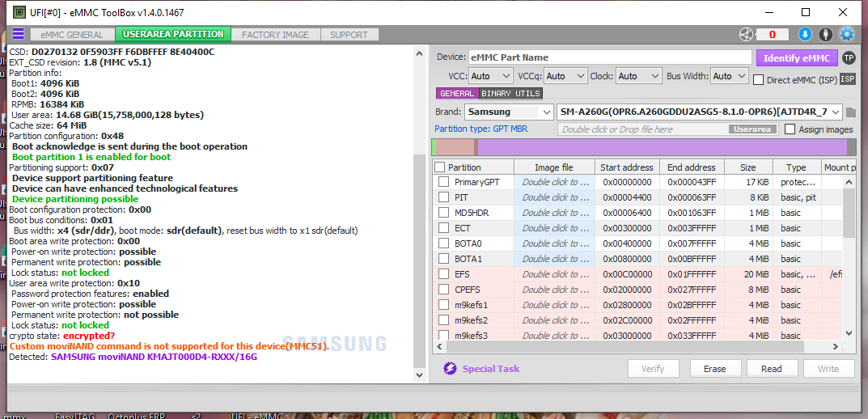Image resolution: width=868 pixels, height=419 pixels.
Task: Open the VCCq voltage dropdown
Action: click(x=565, y=76)
